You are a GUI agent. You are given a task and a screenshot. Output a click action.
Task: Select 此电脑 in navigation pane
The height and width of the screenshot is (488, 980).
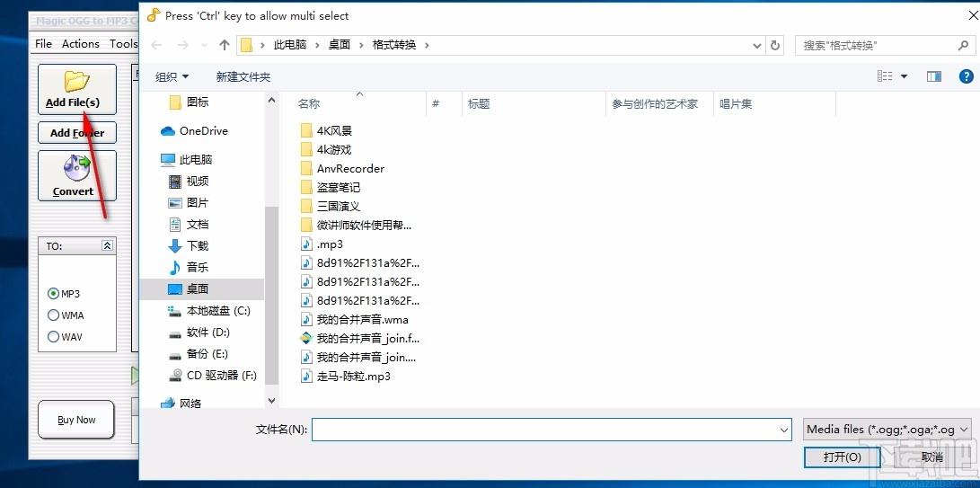click(186, 160)
